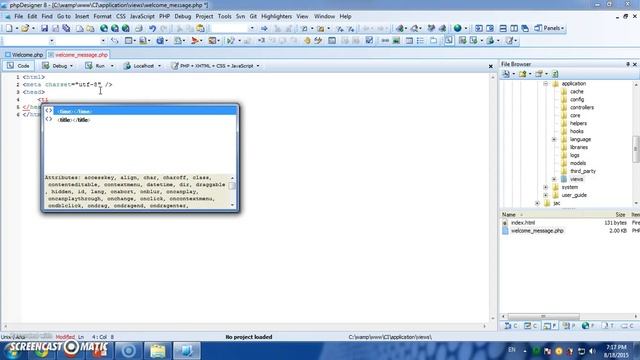Click the split-vertical window layout icon

514,28
